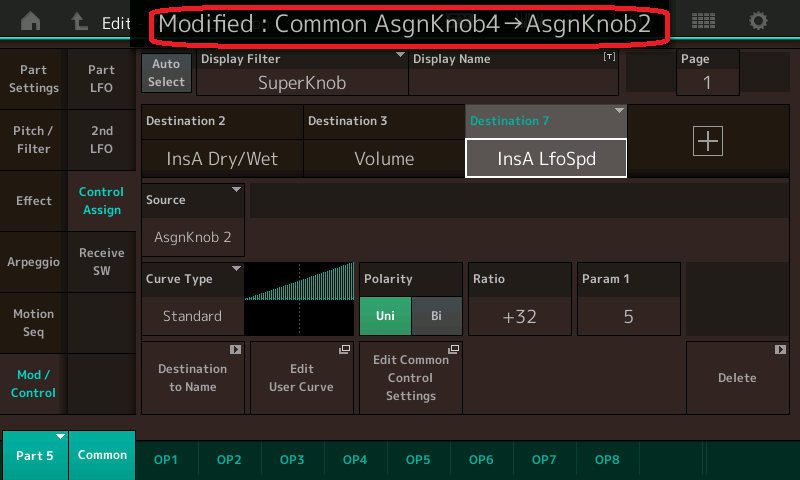
Task: Select the OP4 operator tab
Action: pos(355,459)
